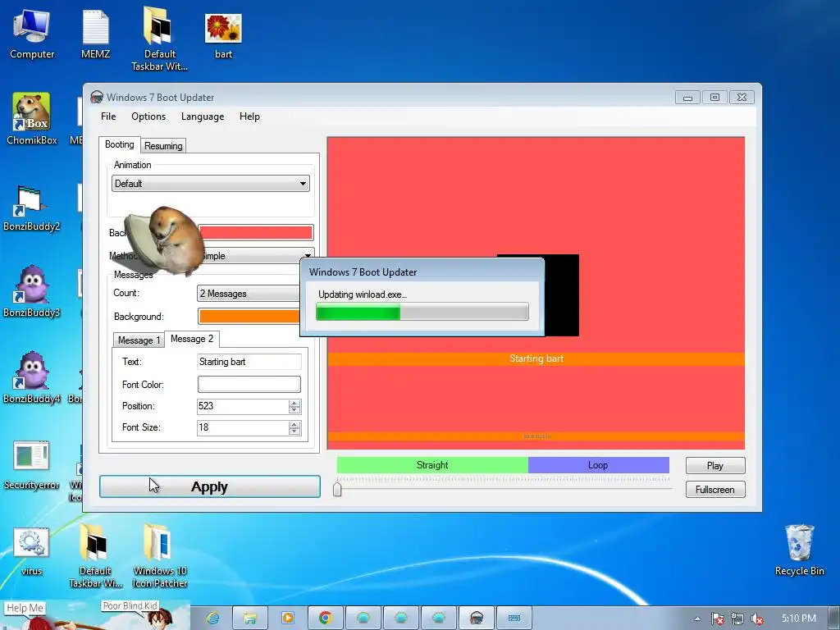This screenshot has width=840, height=630.
Task: Open the Options menu
Action: point(148,116)
